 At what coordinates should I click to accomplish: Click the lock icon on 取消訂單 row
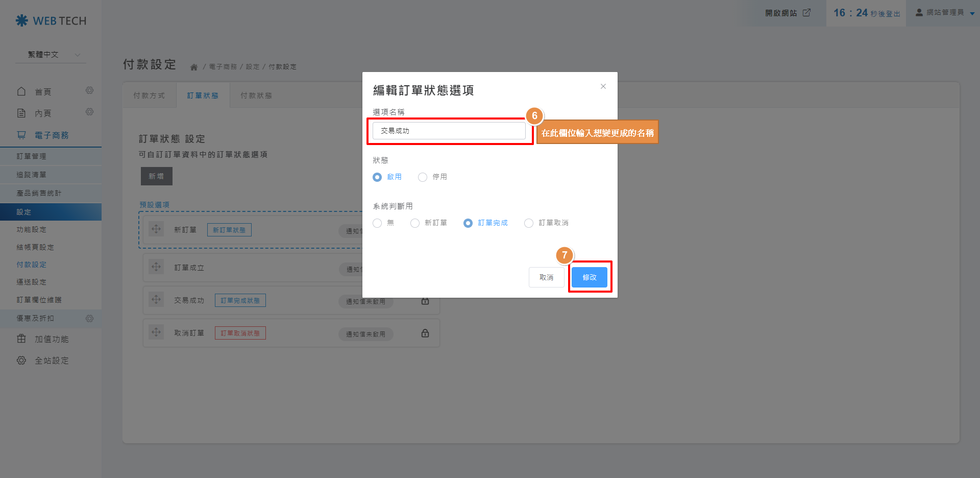[425, 333]
